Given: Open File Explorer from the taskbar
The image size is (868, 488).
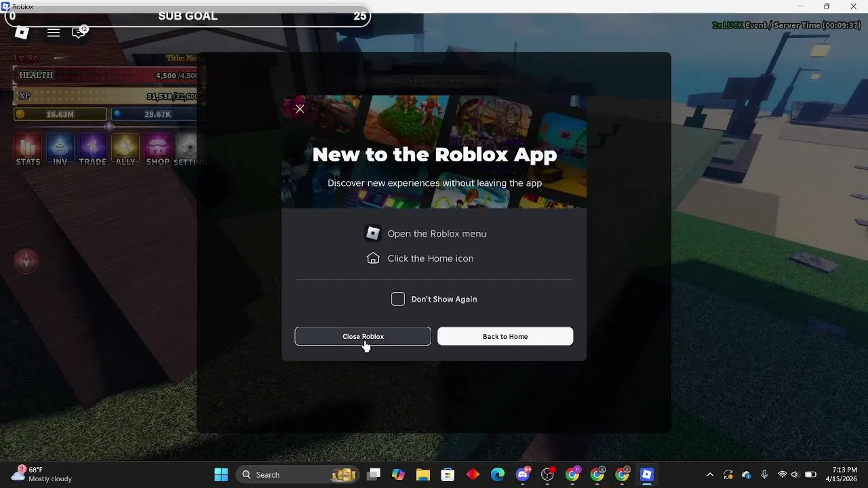Looking at the screenshot, I should [x=423, y=474].
